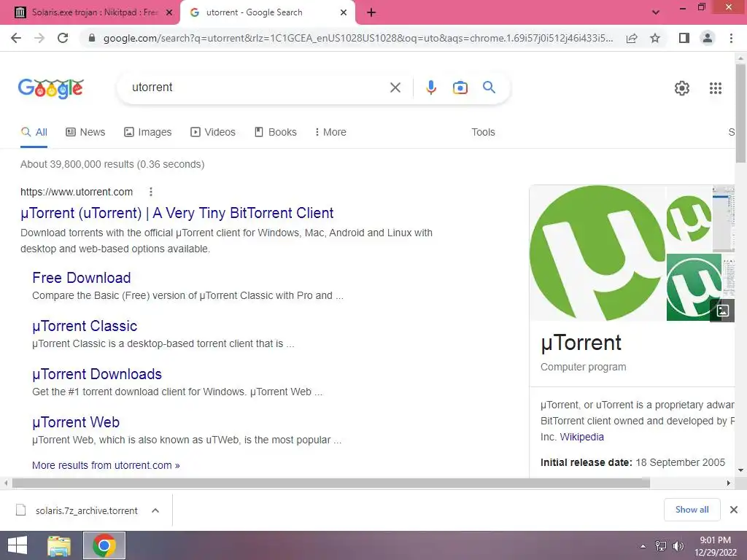Open options dots next to utorrent.com URL

pos(151,192)
